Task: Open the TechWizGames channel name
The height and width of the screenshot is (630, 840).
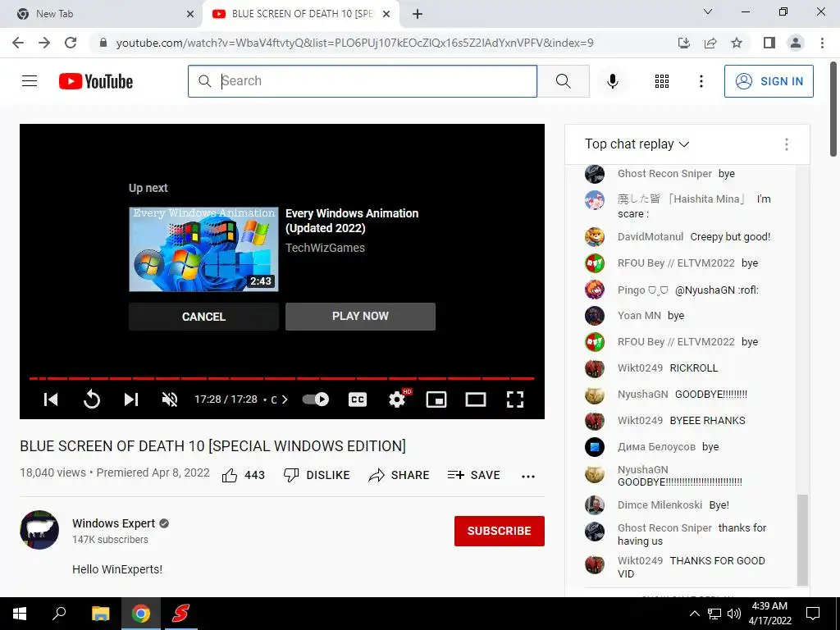Action: click(325, 248)
